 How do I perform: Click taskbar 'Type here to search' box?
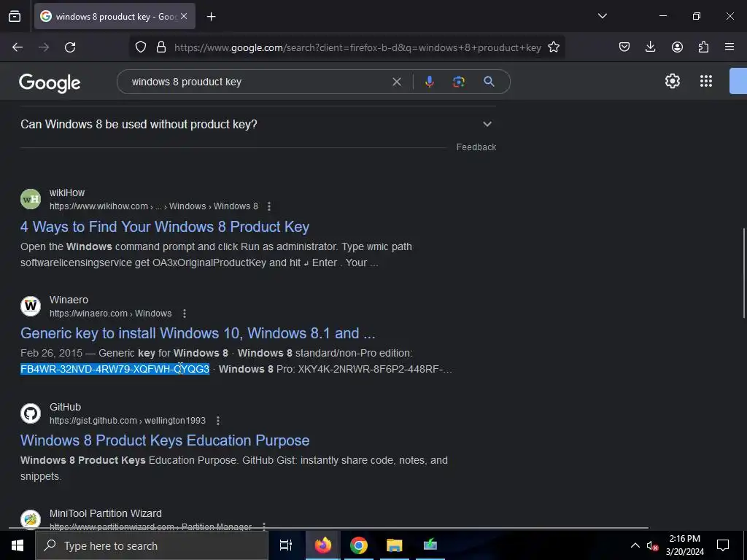pos(152,545)
